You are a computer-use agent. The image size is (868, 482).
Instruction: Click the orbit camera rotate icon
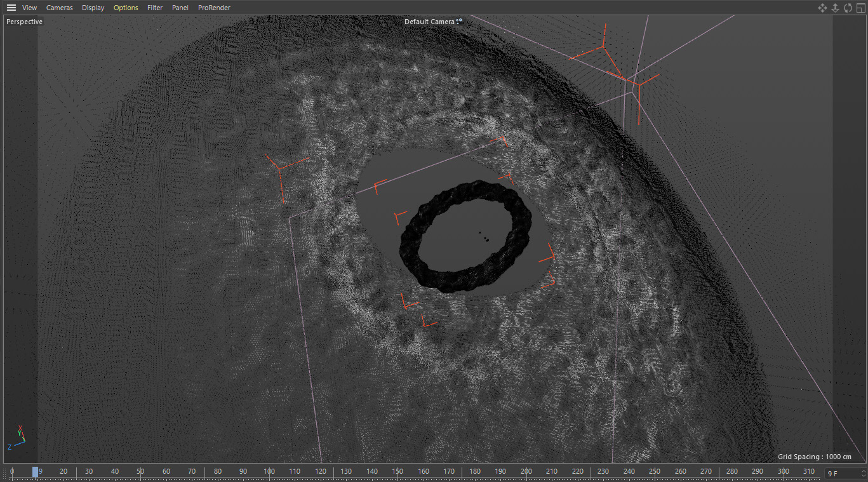tap(848, 8)
